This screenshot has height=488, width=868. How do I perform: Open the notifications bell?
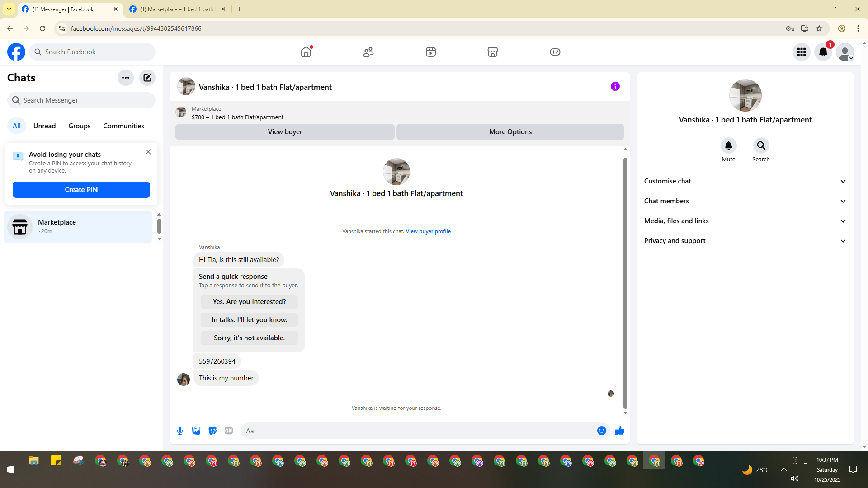(823, 52)
